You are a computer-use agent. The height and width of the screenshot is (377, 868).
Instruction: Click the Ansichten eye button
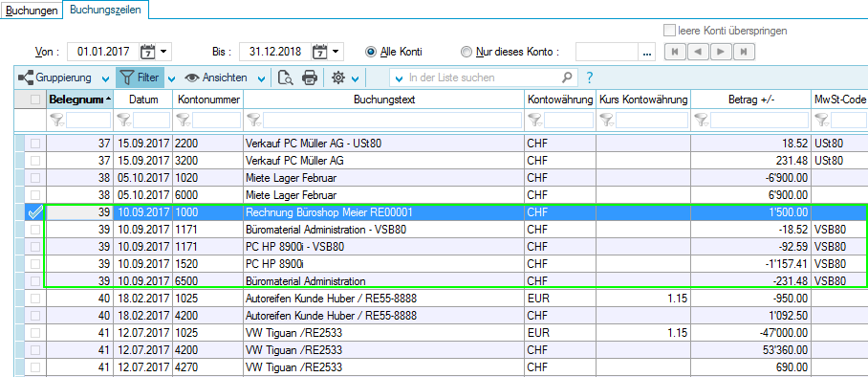[x=216, y=78]
